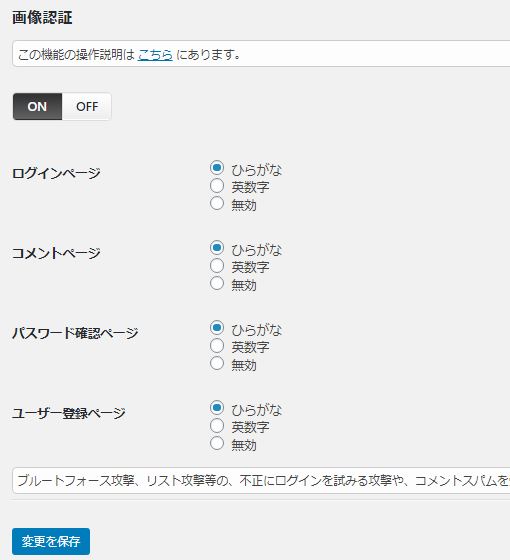Select 無効 for コメントページ

(217, 283)
